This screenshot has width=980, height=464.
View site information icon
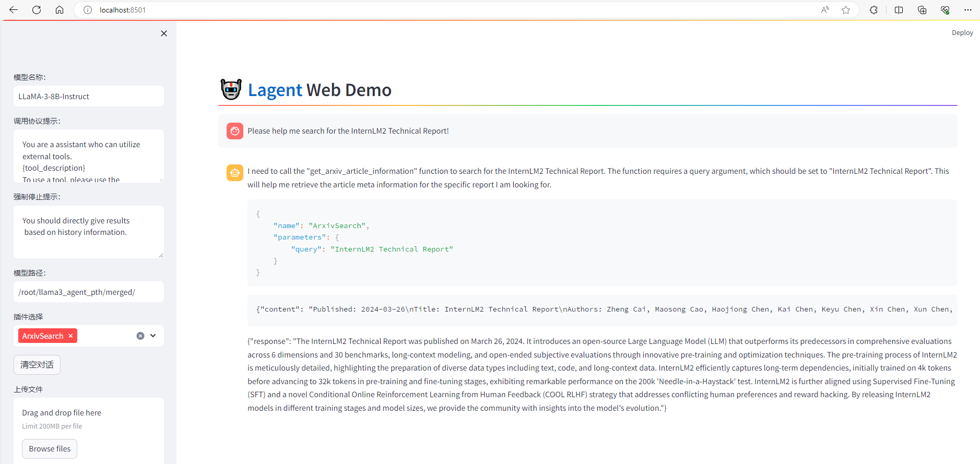point(88,10)
